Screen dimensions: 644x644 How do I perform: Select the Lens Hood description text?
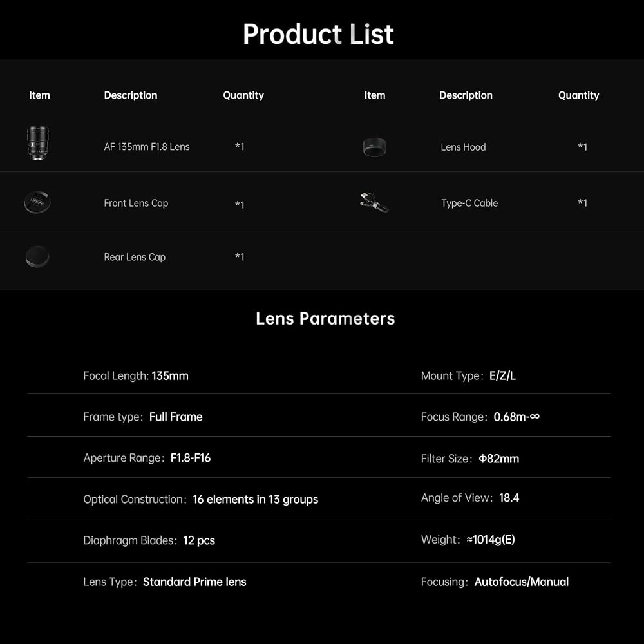click(x=463, y=147)
